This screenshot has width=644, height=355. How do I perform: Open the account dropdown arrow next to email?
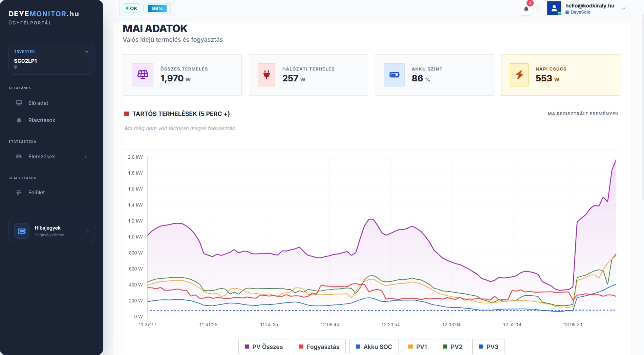(x=623, y=8)
